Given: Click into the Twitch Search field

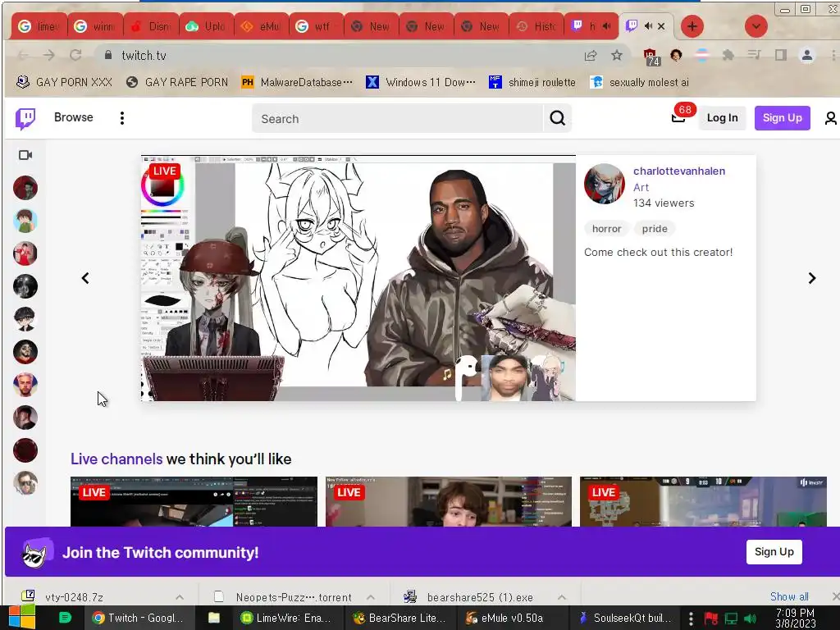Looking at the screenshot, I should coord(398,118).
